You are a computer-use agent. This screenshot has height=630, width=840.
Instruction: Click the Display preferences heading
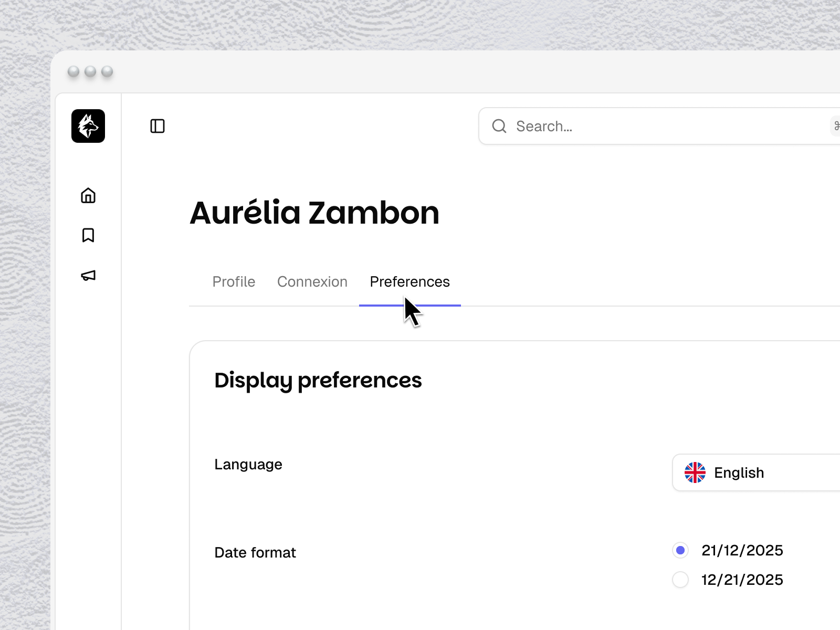[x=318, y=380]
